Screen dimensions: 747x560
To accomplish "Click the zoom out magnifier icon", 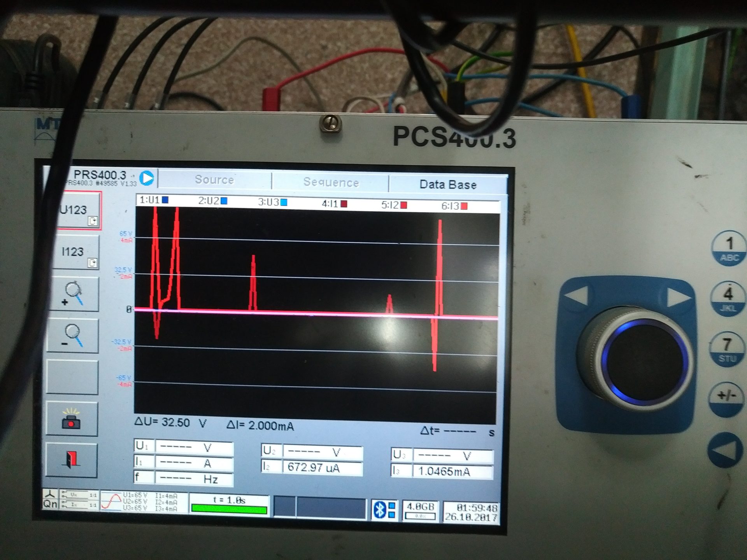I will tap(73, 336).
